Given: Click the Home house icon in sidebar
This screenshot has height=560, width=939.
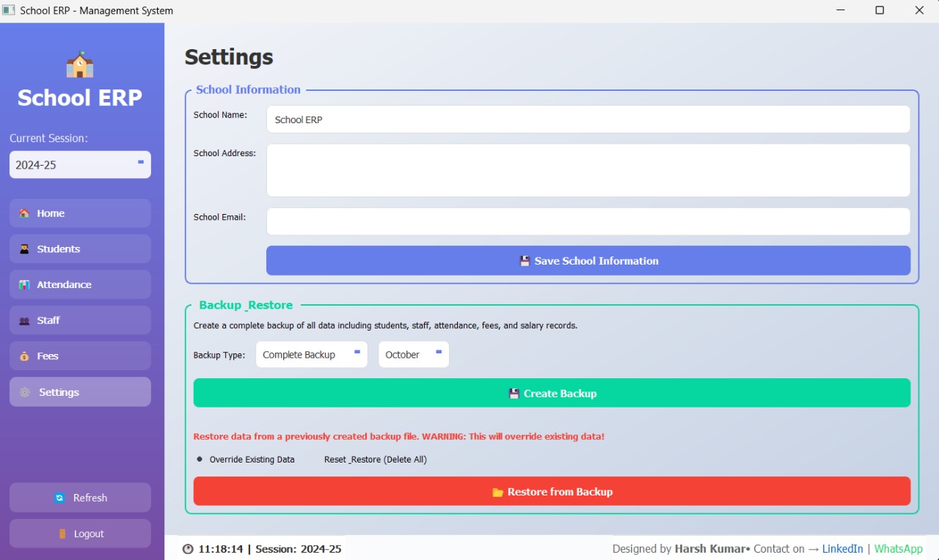Looking at the screenshot, I should pyautogui.click(x=24, y=213).
